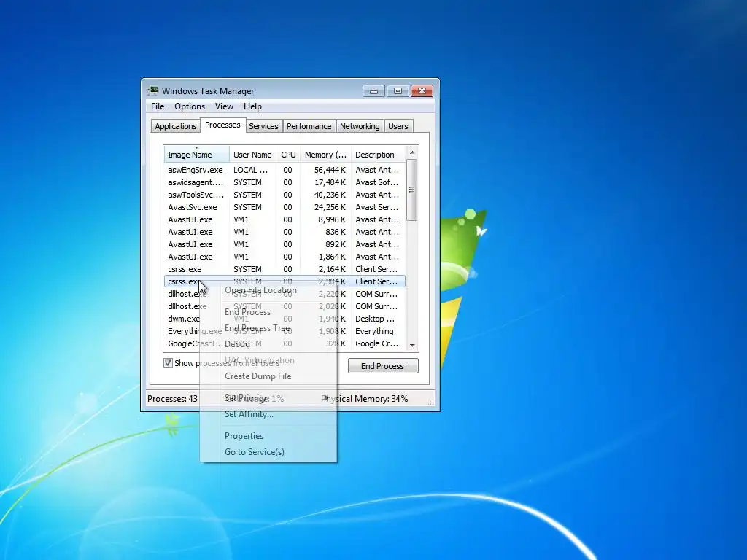Select the Processes tab
The width and height of the screenshot is (747, 560).
(x=222, y=125)
